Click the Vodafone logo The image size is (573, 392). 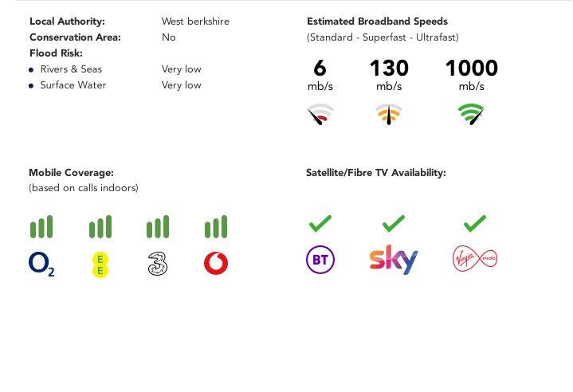[x=216, y=264]
